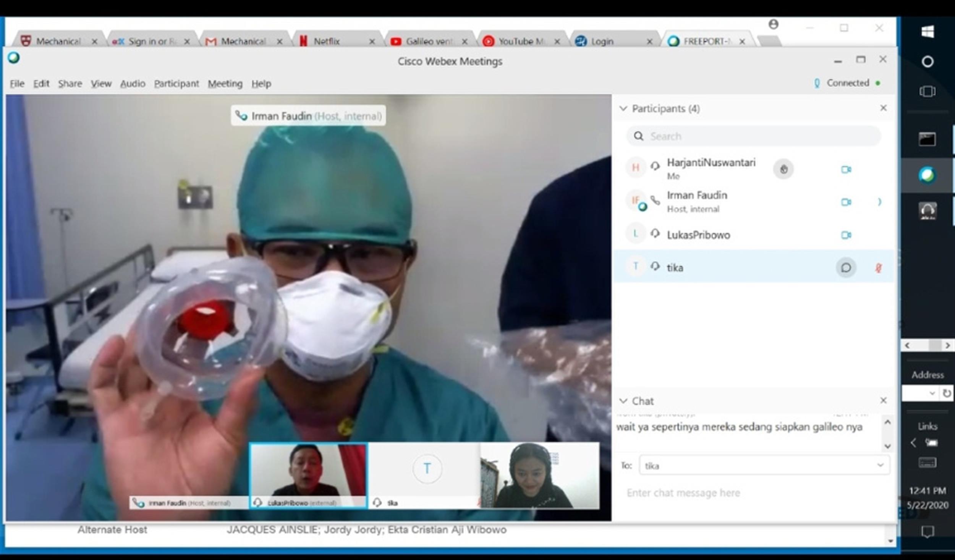Click the IF avatar of Irman Faudin
The height and width of the screenshot is (560, 955).
pos(635,200)
